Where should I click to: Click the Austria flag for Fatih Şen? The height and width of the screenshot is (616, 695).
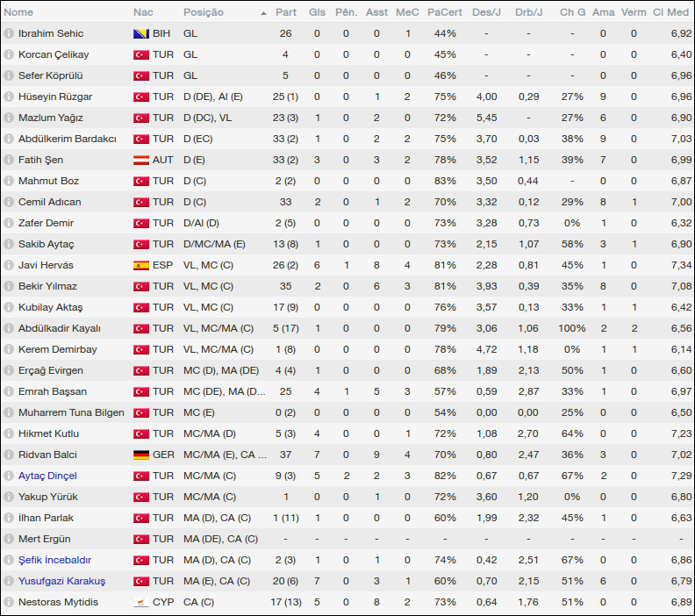coord(140,160)
